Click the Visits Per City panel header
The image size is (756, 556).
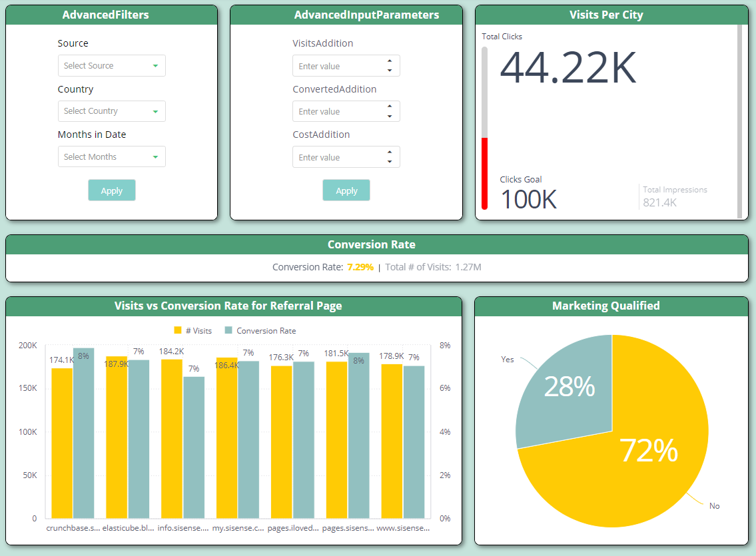tap(606, 14)
